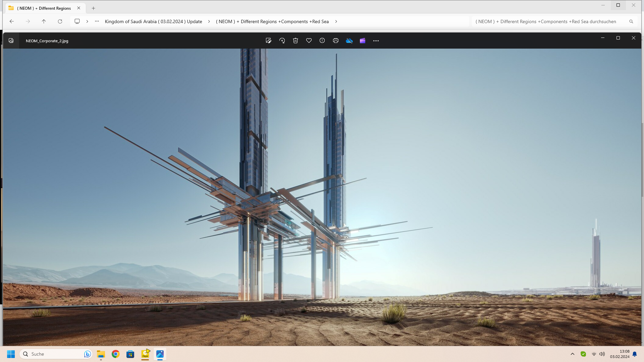
Task: Click the Photos gallery icon left of filename
Action: click(11, 41)
